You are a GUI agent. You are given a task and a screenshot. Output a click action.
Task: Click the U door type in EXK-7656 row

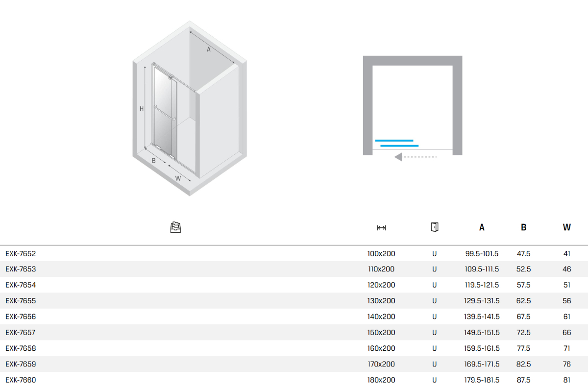(x=434, y=317)
